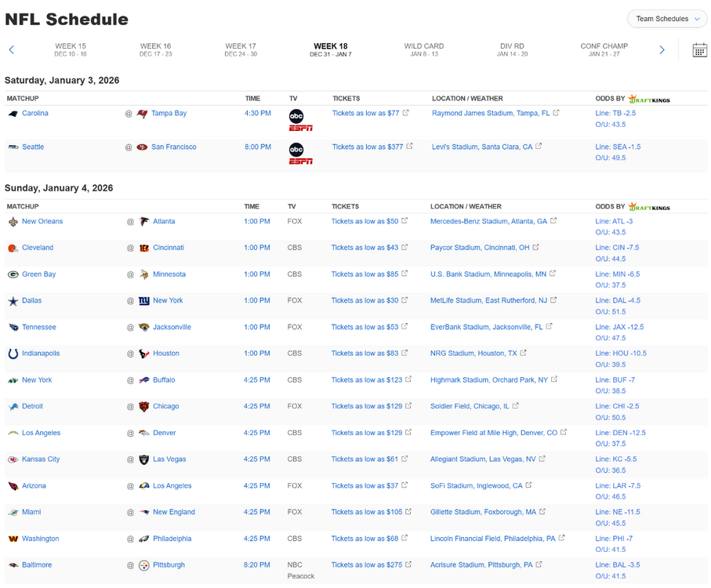Click the New York Giants logo
711x588 pixels.
pyautogui.click(x=144, y=300)
